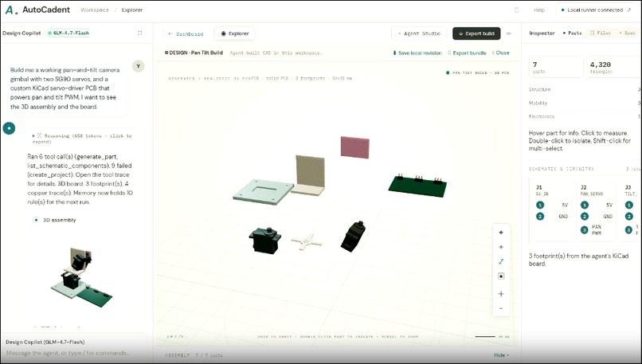Zoom in with the plus icon
Viewport: 642px width, 364px height.
pos(501,294)
